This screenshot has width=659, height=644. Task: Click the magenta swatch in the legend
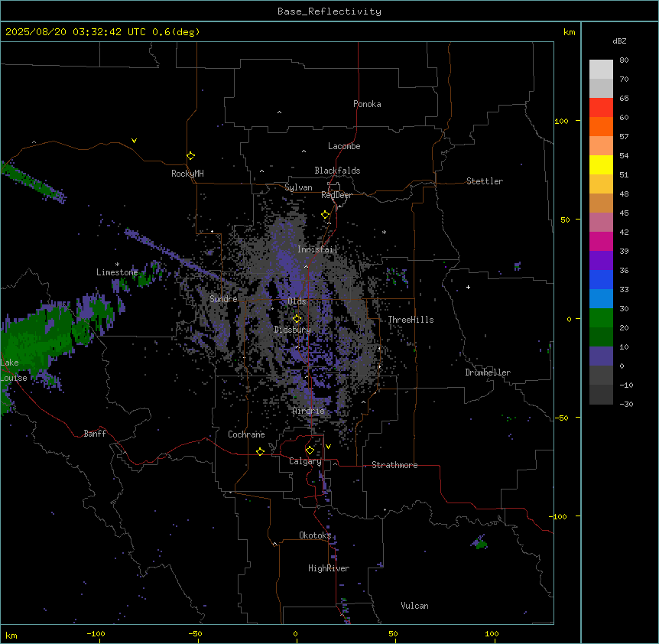(601, 241)
